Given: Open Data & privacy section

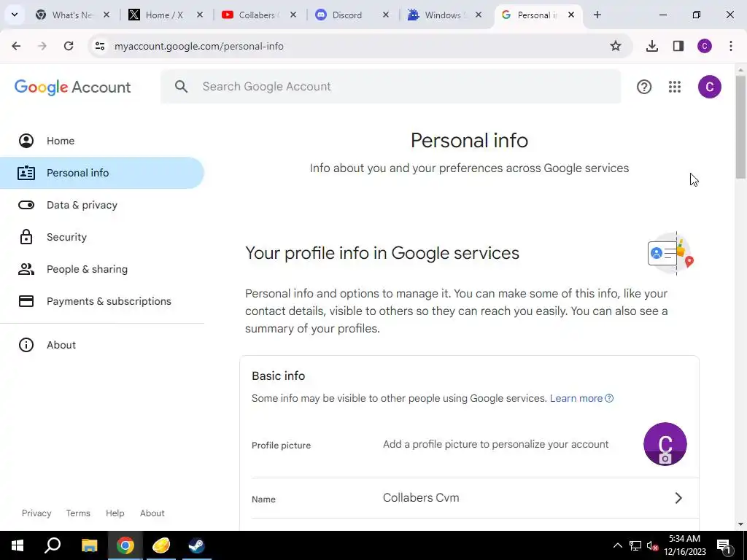Looking at the screenshot, I should pyautogui.click(x=102, y=205).
